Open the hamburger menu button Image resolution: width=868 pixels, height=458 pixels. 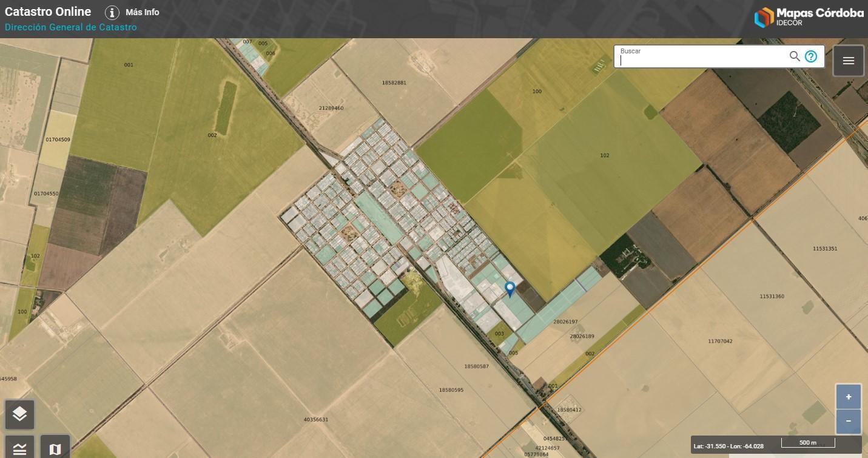(x=849, y=60)
